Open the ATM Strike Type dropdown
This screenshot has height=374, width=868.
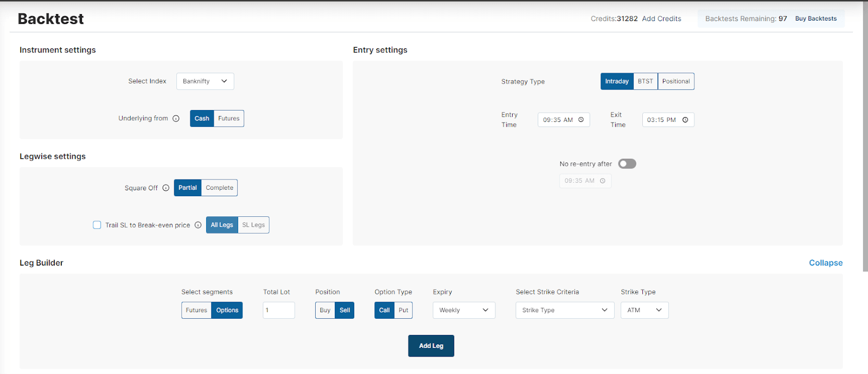(644, 310)
